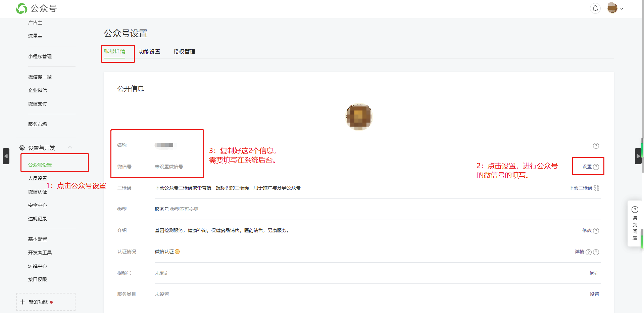Click the right black arrow handle

[638, 156]
